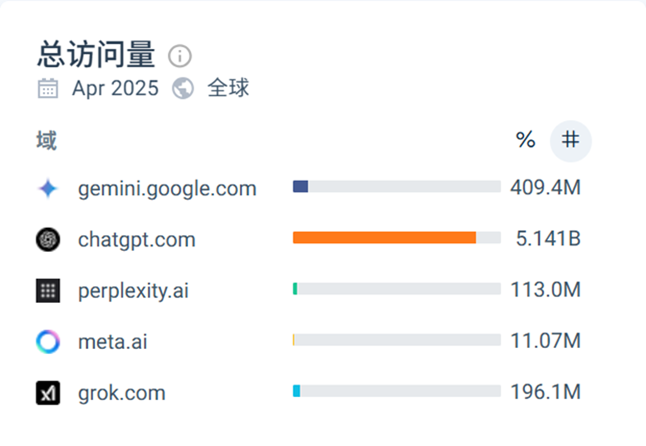
Task: Click the Grok logo icon
Action: 48,393
